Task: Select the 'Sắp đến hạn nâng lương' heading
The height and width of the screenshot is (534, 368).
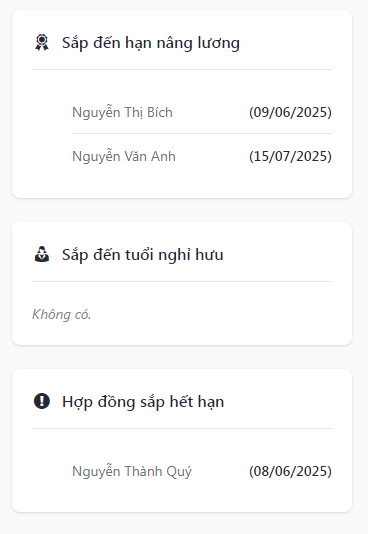Action: click(151, 43)
